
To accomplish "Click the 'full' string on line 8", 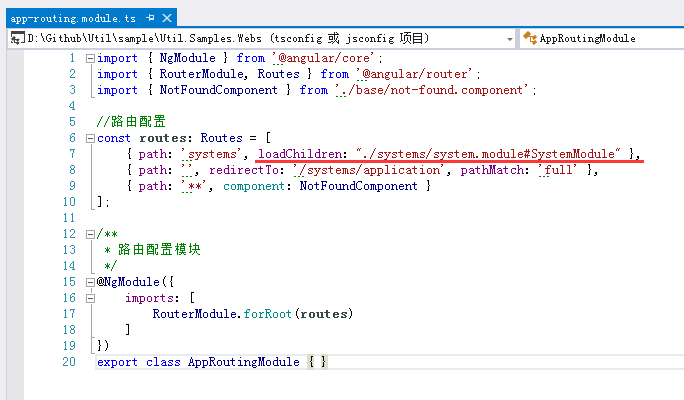I will coord(558,170).
